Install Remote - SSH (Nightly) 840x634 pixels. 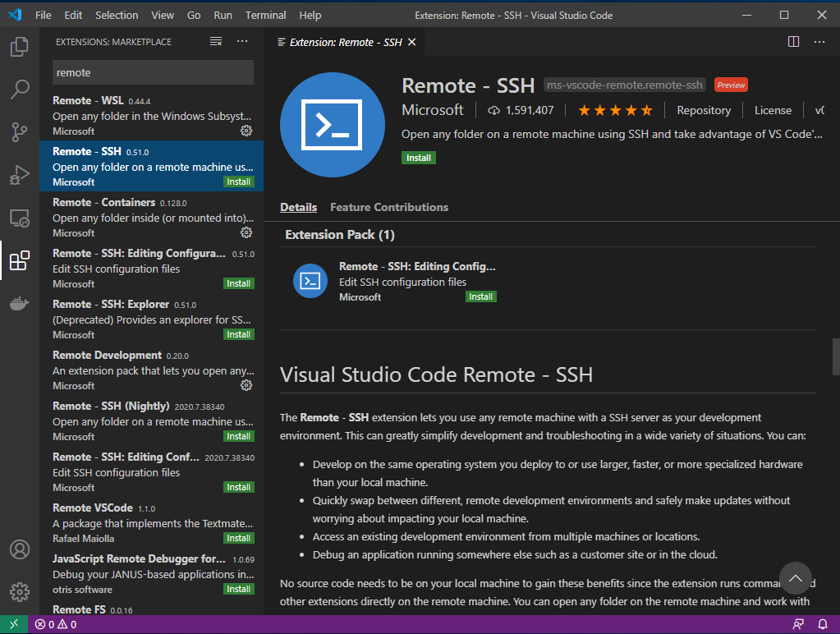238,436
